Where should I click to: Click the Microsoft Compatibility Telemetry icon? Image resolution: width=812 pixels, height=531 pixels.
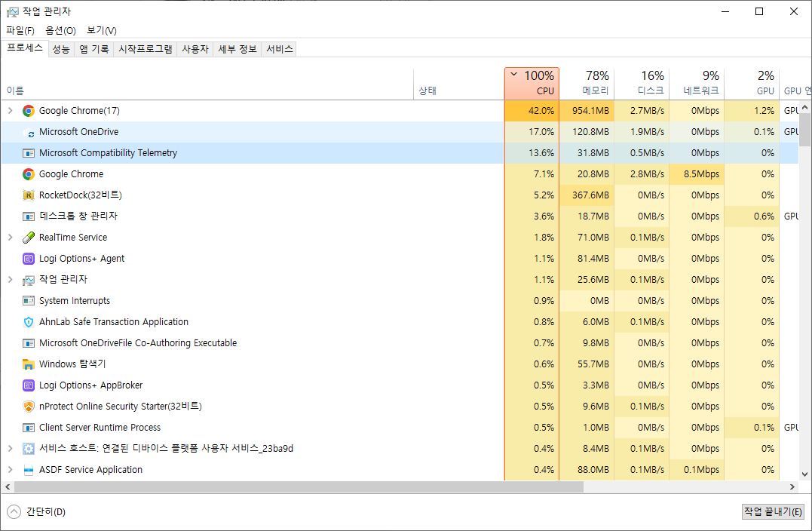click(x=29, y=153)
